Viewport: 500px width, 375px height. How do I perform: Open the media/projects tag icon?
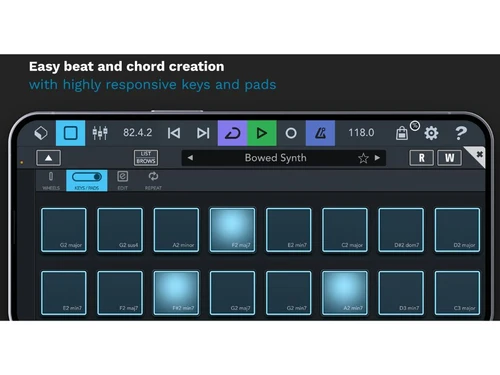(x=41, y=133)
